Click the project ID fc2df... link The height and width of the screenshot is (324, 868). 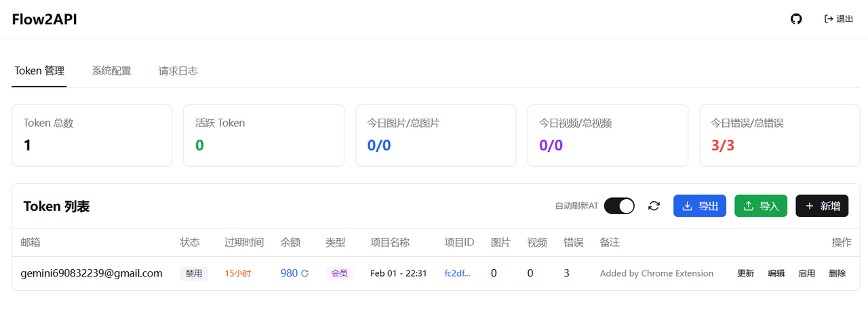pyautogui.click(x=458, y=273)
